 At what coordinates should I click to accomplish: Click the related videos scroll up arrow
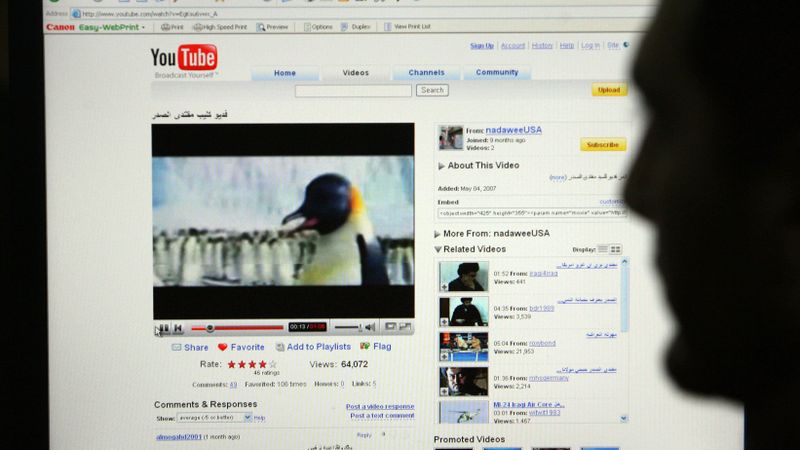[624, 262]
